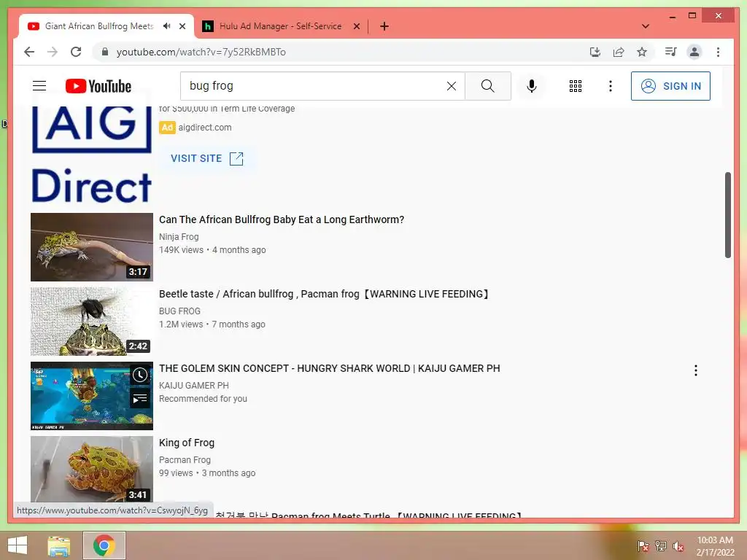
Task: Open media controls icon in toolbar
Action: (x=671, y=52)
